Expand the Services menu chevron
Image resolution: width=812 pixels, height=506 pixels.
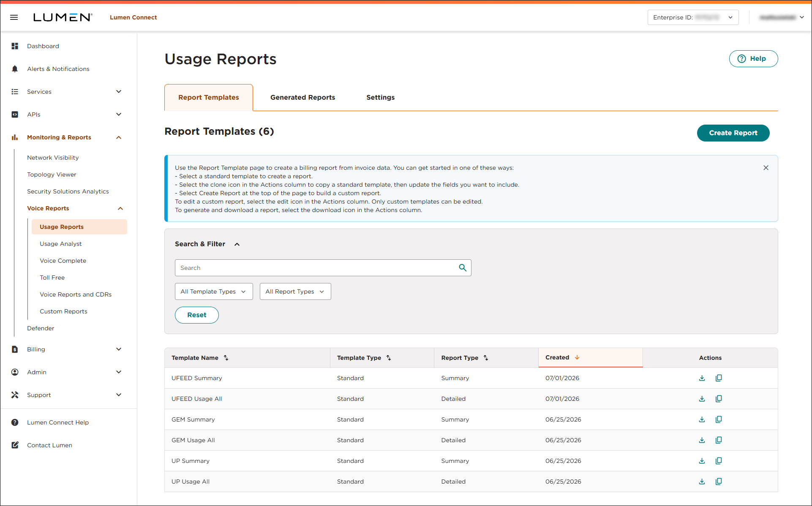[119, 92]
